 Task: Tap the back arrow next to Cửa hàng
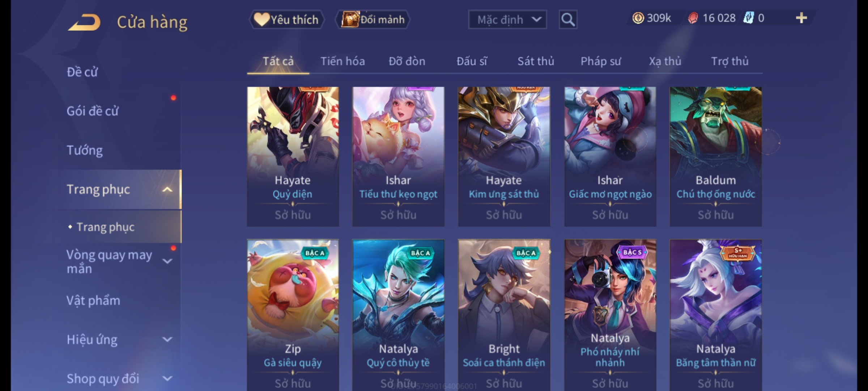[x=84, y=22]
